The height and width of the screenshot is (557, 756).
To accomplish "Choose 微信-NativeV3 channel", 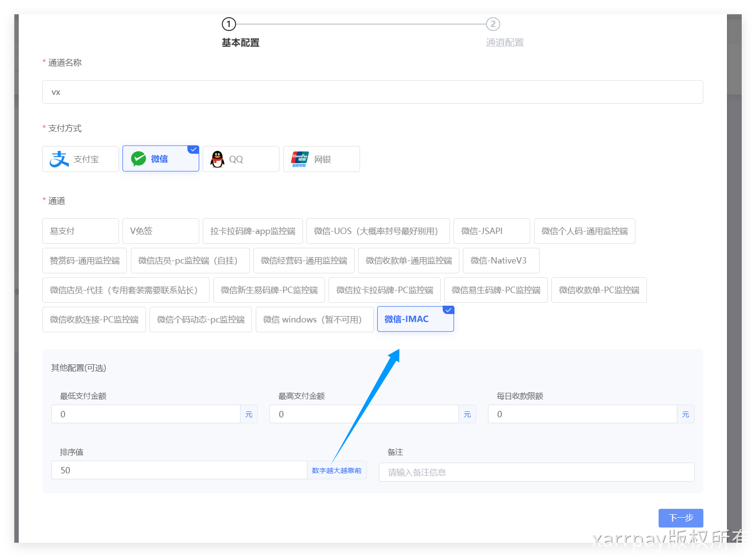I will pyautogui.click(x=501, y=261).
